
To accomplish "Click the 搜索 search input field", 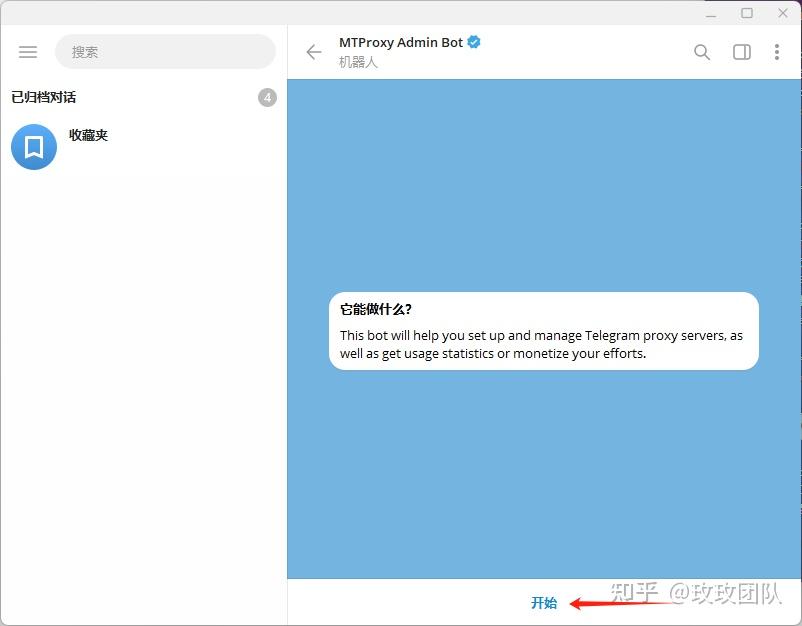I will coord(165,51).
